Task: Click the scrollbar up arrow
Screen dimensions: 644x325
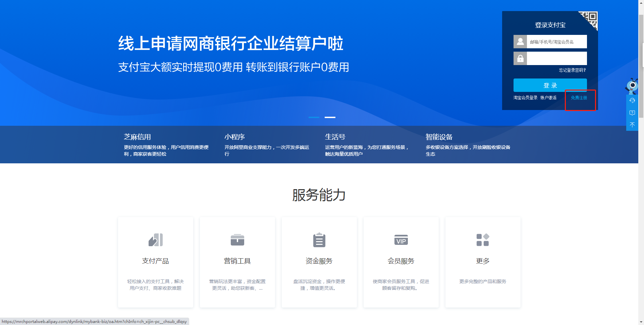Action: 641,3
